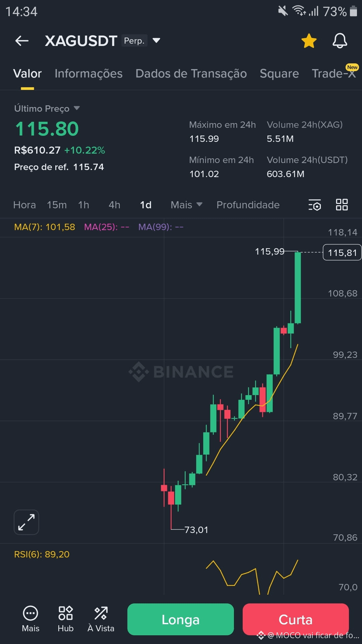Tap the last price 115.80

47,129
